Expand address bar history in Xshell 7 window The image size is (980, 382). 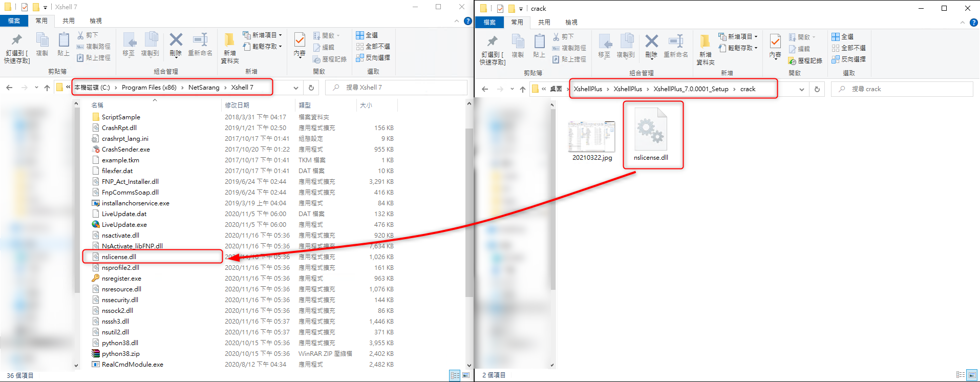point(296,88)
